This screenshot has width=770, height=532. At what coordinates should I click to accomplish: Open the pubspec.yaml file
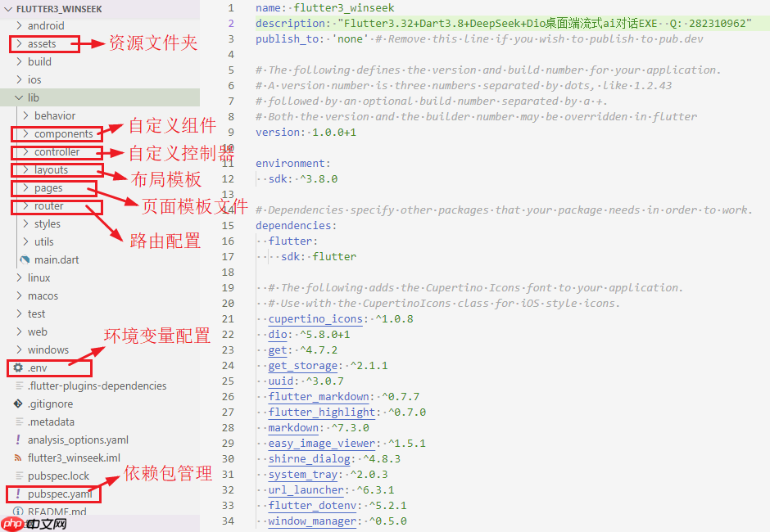coord(60,494)
